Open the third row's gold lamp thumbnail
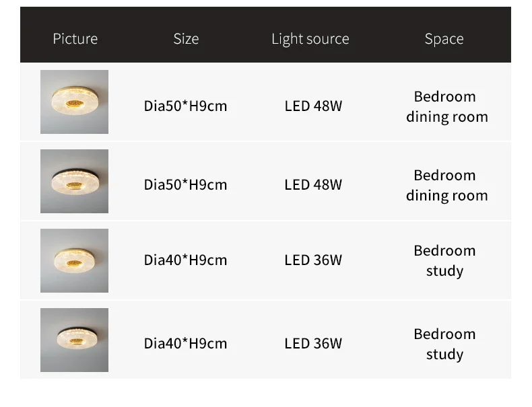532x407 pixels. point(74,260)
